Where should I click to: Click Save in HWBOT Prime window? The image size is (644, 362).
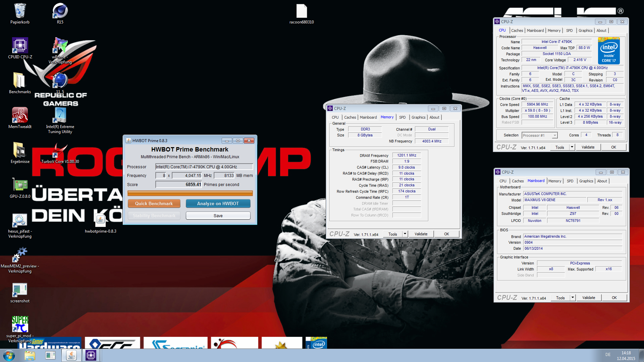pyautogui.click(x=218, y=216)
